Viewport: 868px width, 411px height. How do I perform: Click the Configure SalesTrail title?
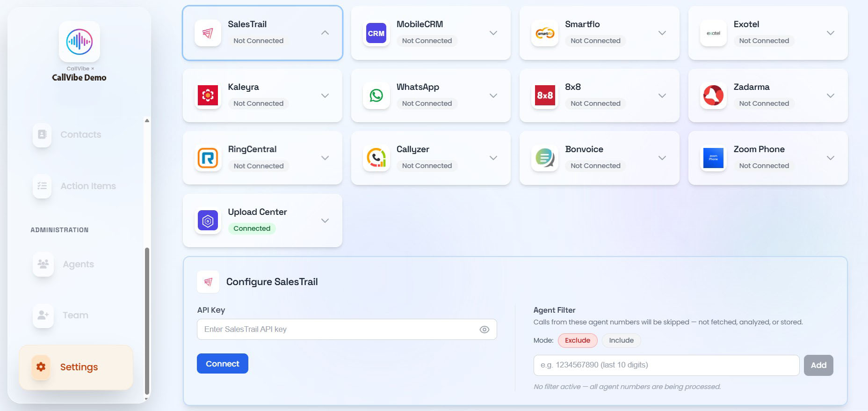point(272,282)
